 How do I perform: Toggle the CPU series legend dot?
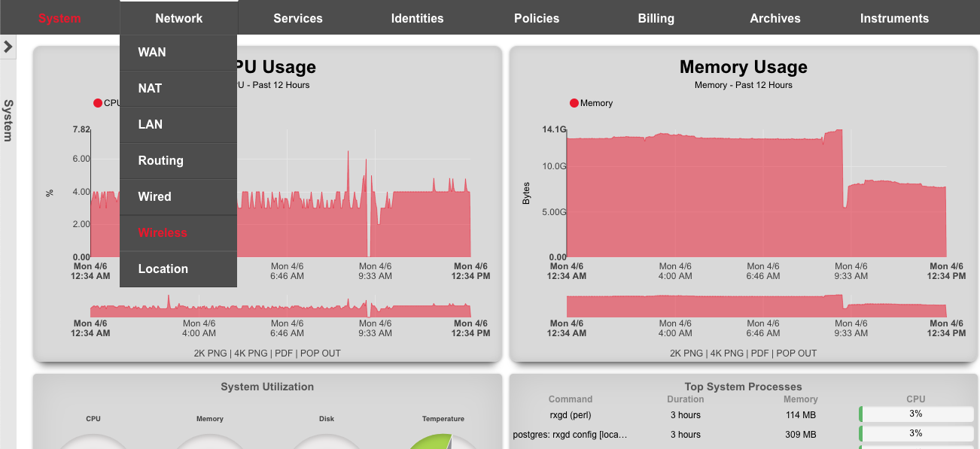[98, 103]
